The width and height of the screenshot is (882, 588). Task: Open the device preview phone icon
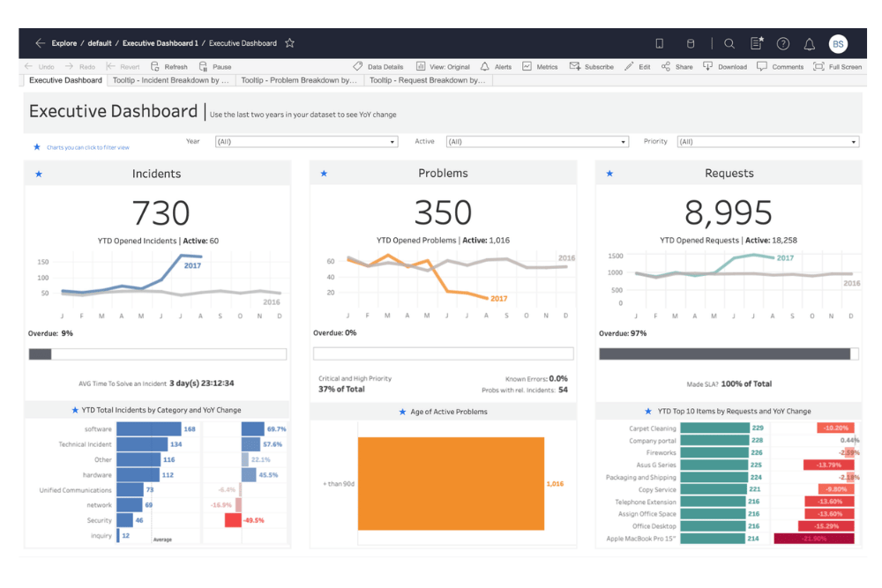[x=659, y=43]
